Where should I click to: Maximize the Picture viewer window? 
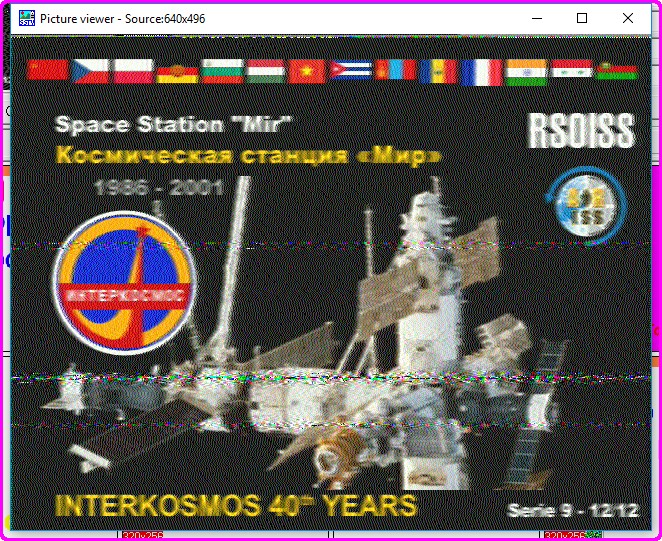click(582, 19)
